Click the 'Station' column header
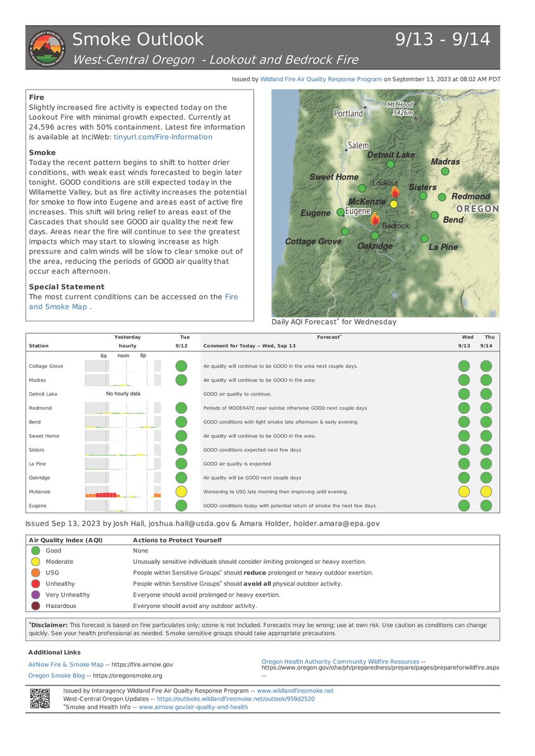535x756 pixels. pyautogui.click(x=38, y=346)
